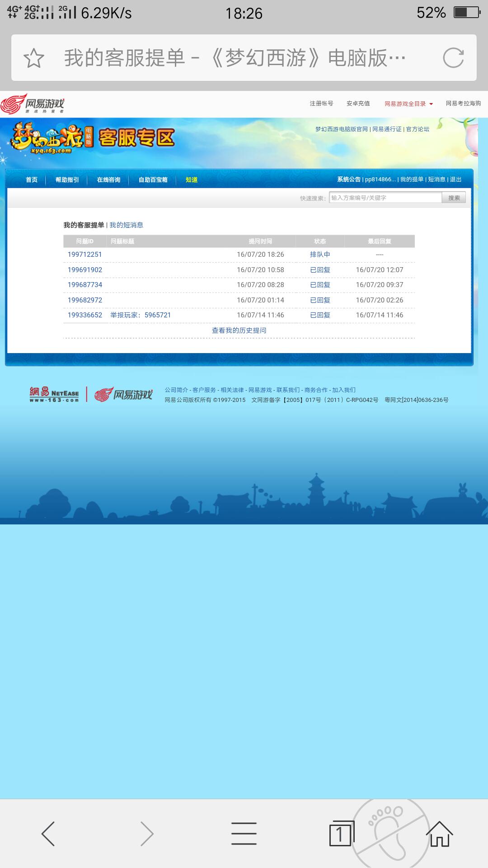Click the 网易游戏 footer logo
The image size is (488, 868).
123,395
